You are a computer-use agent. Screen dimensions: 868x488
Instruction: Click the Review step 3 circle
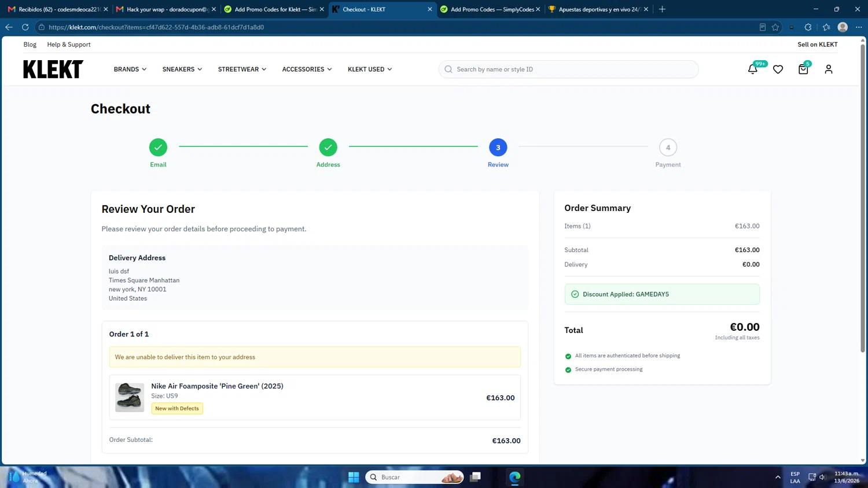(x=498, y=147)
